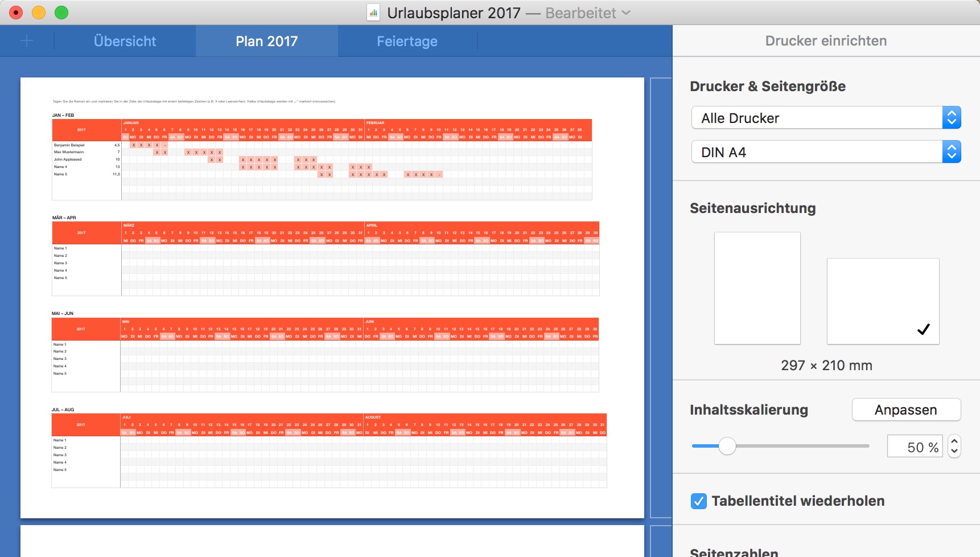The width and height of the screenshot is (980, 557).
Task: Click the Mär–Apr table in preview
Action: point(326,259)
